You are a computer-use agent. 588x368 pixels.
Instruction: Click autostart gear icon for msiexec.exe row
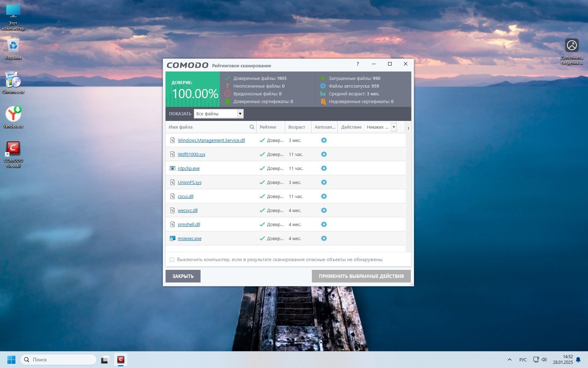click(324, 238)
